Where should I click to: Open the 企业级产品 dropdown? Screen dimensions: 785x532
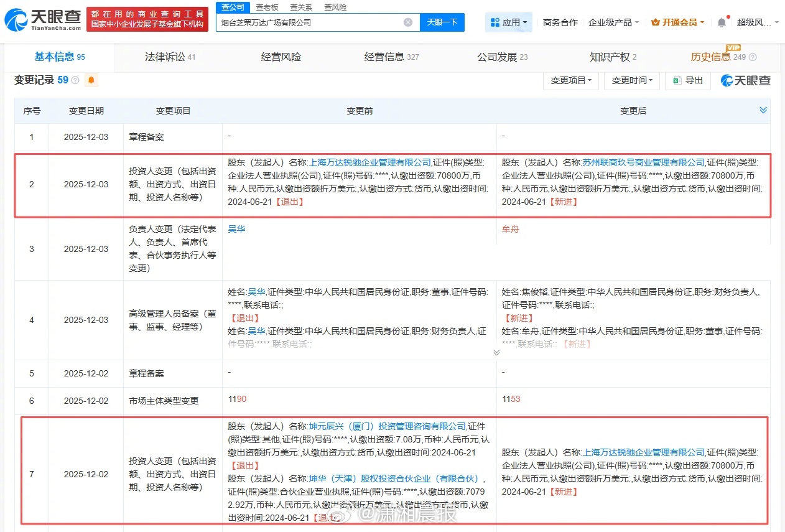(x=613, y=22)
